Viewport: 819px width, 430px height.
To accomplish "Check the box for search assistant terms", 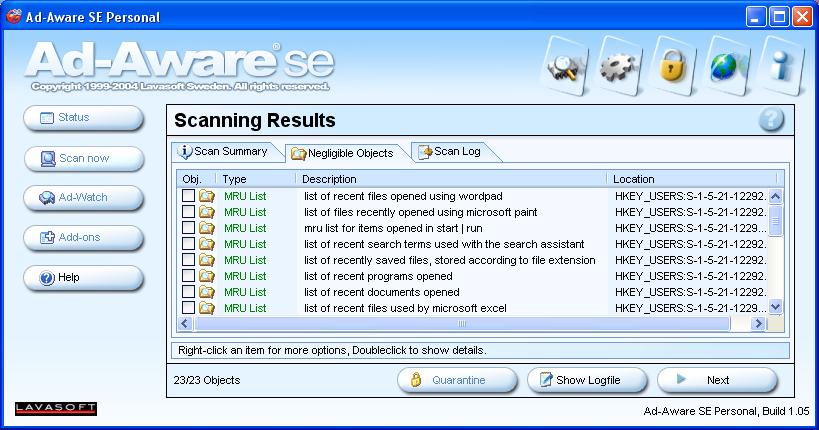I will (189, 243).
